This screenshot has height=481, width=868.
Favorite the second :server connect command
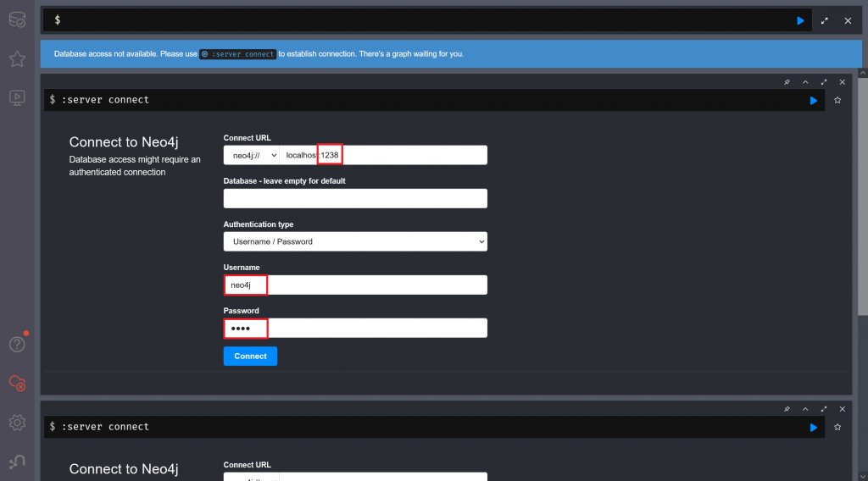tap(837, 427)
